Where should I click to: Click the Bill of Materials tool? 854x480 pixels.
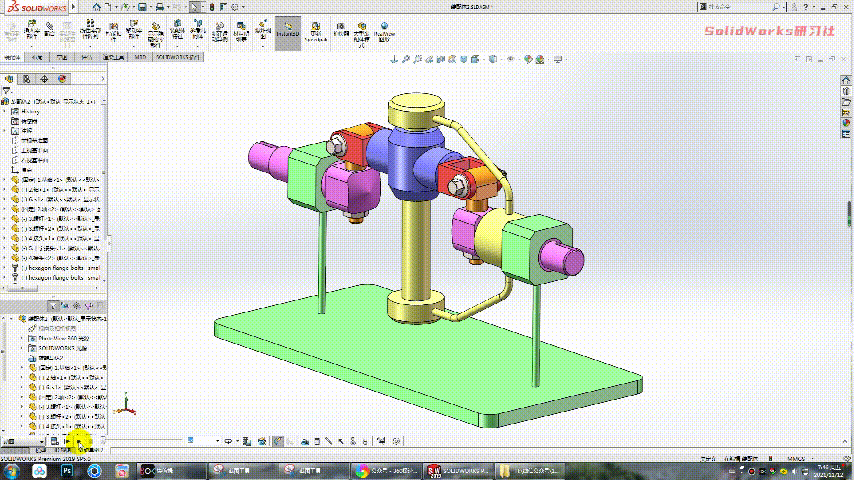point(241,32)
